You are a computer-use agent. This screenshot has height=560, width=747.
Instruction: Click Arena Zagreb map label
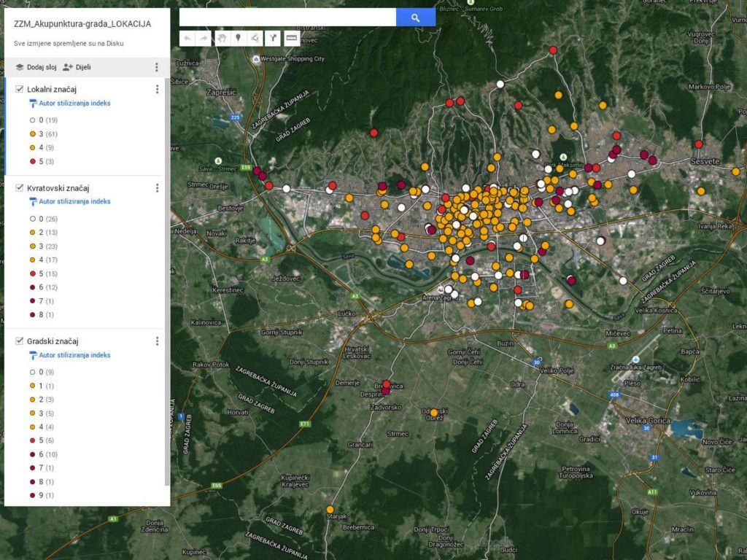tap(440, 297)
